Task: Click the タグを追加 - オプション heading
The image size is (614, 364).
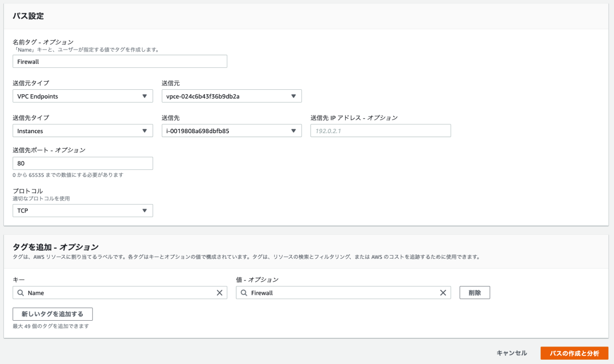Action: pyautogui.click(x=56, y=247)
